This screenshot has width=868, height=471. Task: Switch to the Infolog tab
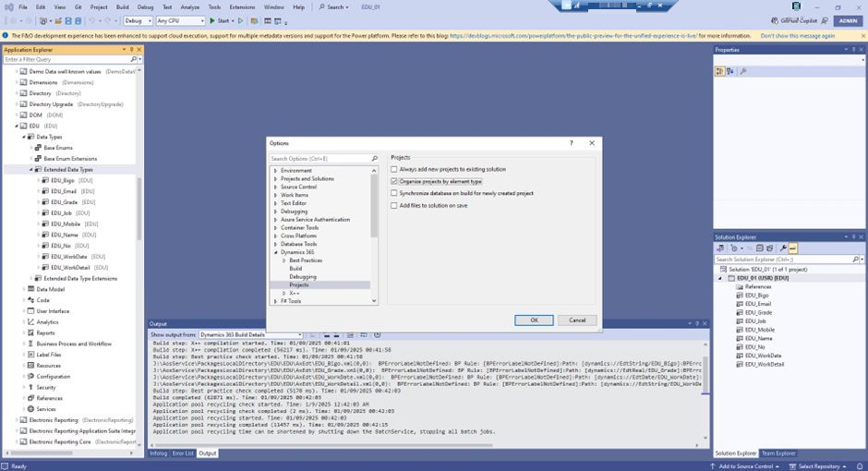coord(158,453)
